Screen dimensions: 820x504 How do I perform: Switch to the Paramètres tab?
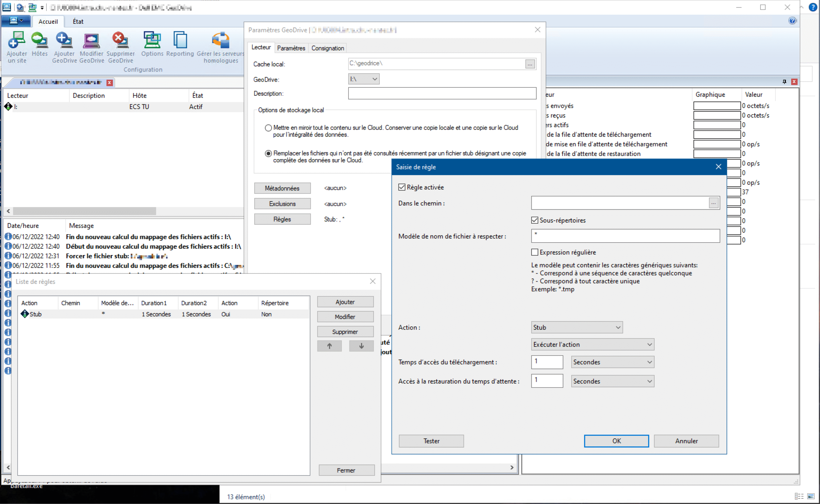(x=291, y=48)
